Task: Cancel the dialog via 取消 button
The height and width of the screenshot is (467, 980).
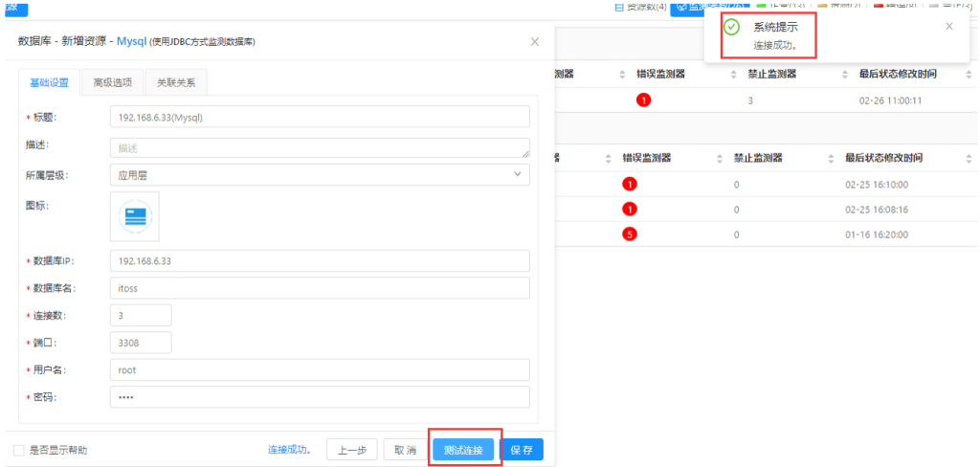Action: point(406,450)
